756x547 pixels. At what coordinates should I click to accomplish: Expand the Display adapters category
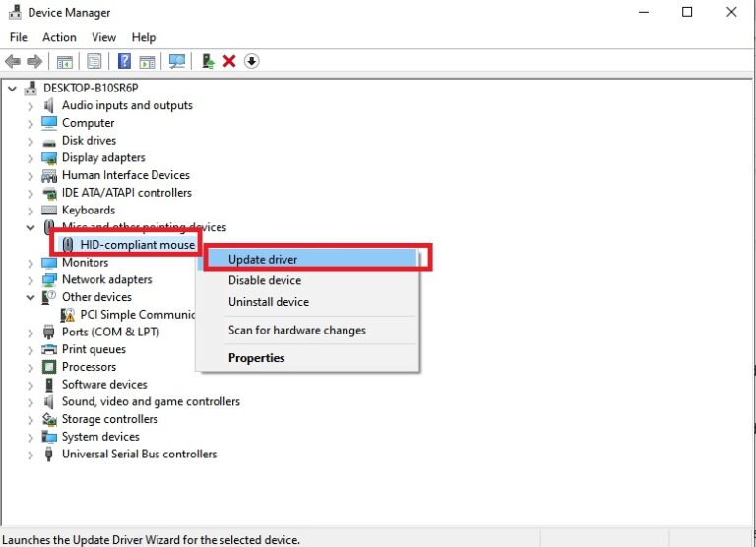click(x=31, y=158)
